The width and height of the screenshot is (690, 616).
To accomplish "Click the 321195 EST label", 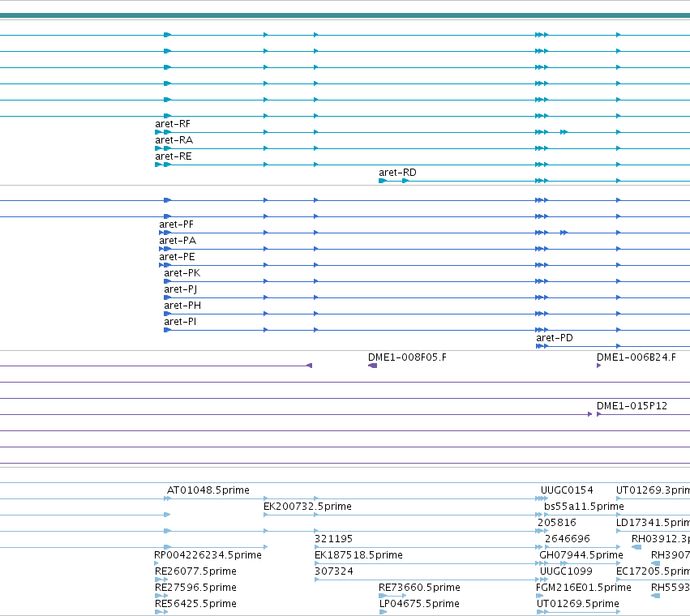I will pyautogui.click(x=333, y=540).
